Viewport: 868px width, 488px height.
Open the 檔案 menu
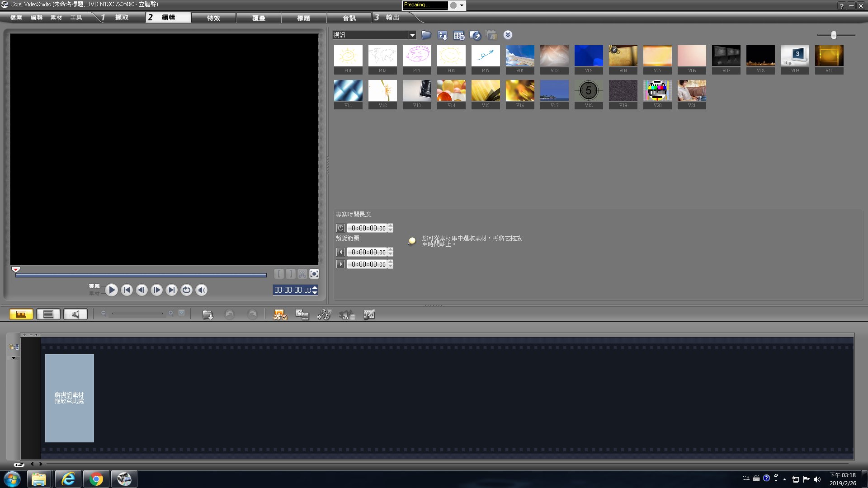pos(16,18)
